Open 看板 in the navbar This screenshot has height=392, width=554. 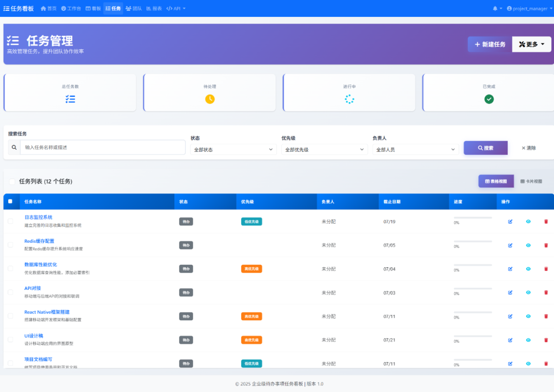(x=93, y=9)
